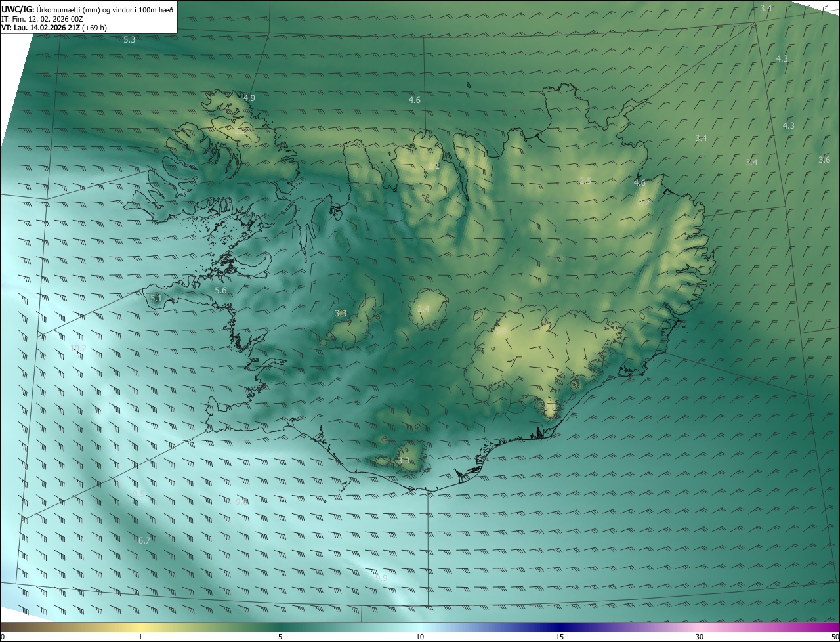The image size is (840, 642).
Task: Click the 3.6 value label
Action: coord(824,160)
